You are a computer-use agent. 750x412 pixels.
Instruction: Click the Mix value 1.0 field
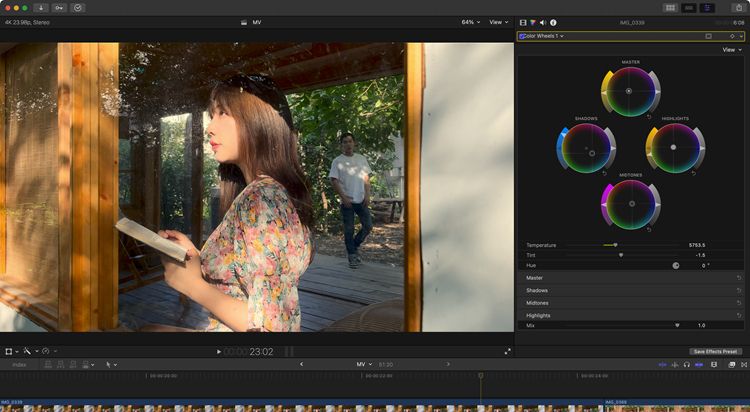click(x=701, y=325)
